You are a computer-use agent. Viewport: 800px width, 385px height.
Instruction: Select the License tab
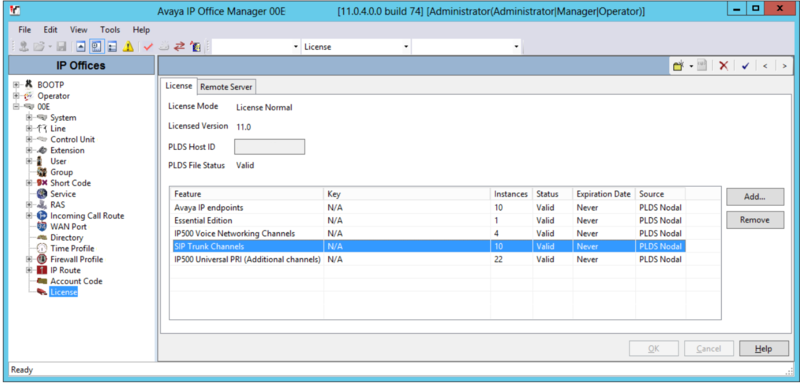coord(179,86)
